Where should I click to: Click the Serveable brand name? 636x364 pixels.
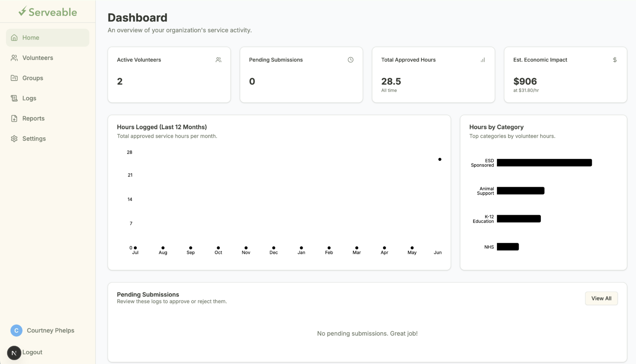53,12
